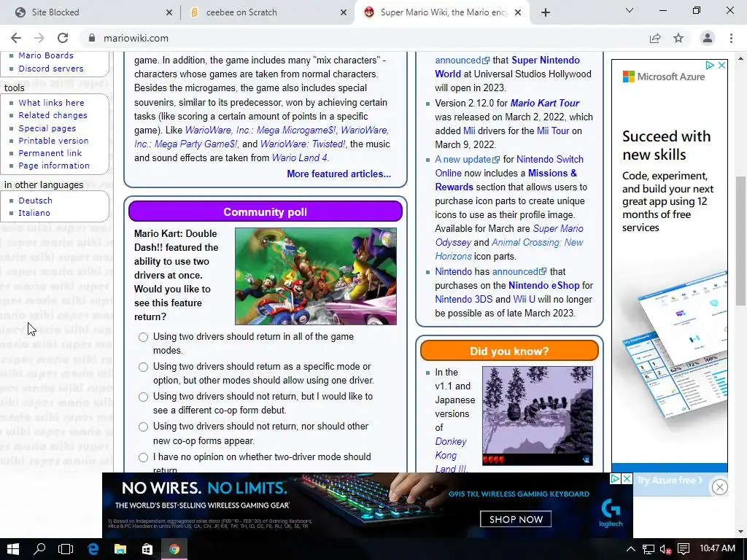The height and width of the screenshot is (560, 747).
Task: Click the site lock icon
Action: [92, 38]
